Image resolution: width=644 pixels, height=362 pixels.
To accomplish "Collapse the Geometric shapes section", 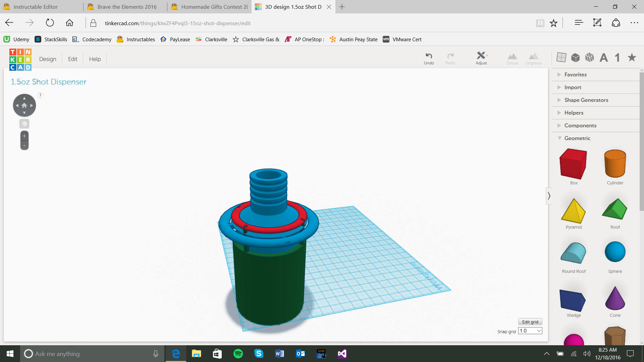I will click(x=577, y=138).
